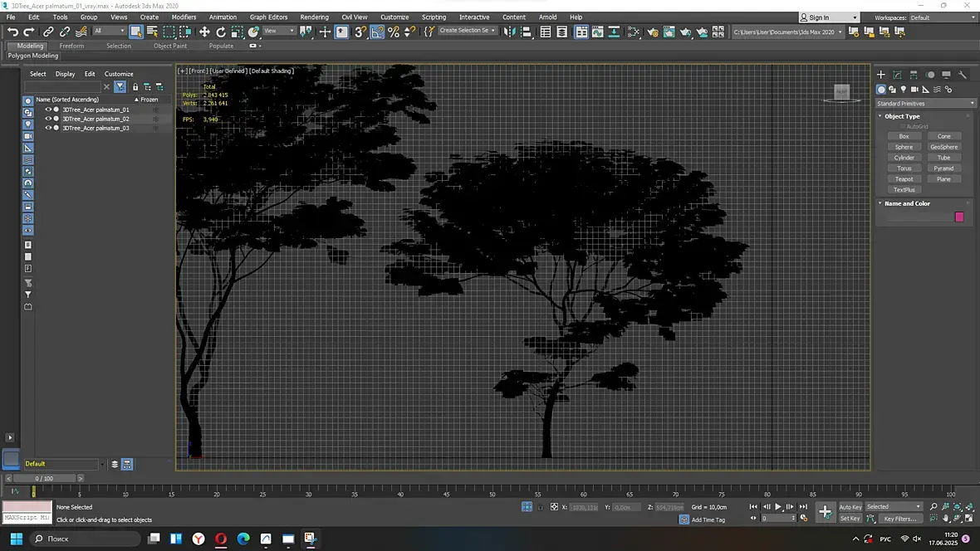This screenshot has height=551, width=980.
Task: Click the Play Animation button
Action: point(778,507)
